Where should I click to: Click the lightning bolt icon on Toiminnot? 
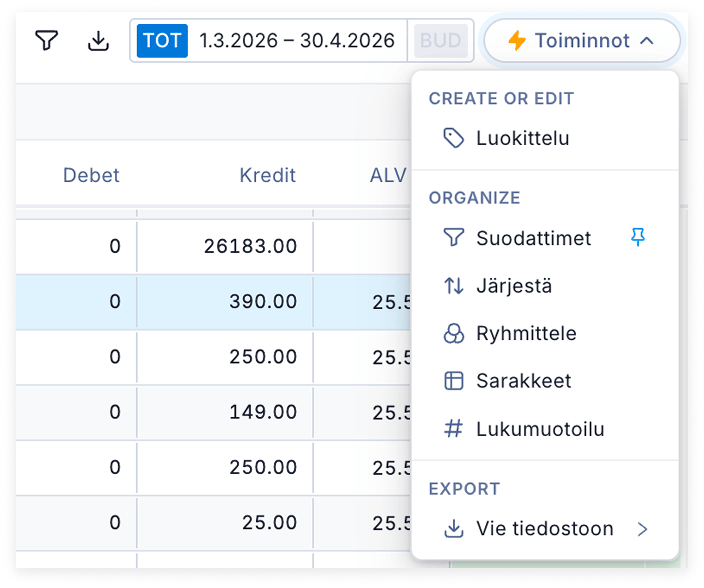pos(517,41)
